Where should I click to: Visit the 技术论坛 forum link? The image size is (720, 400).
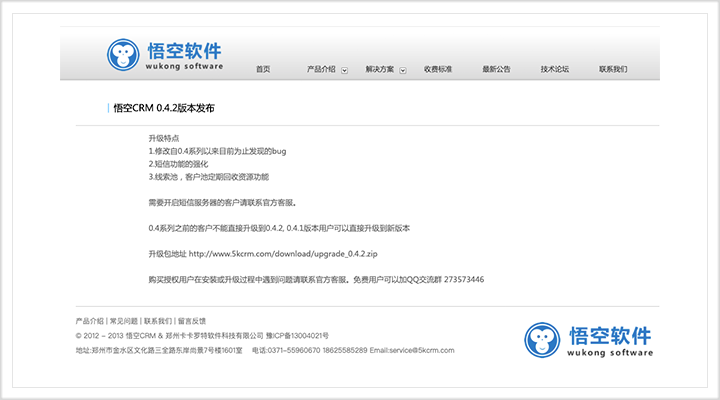555,69
